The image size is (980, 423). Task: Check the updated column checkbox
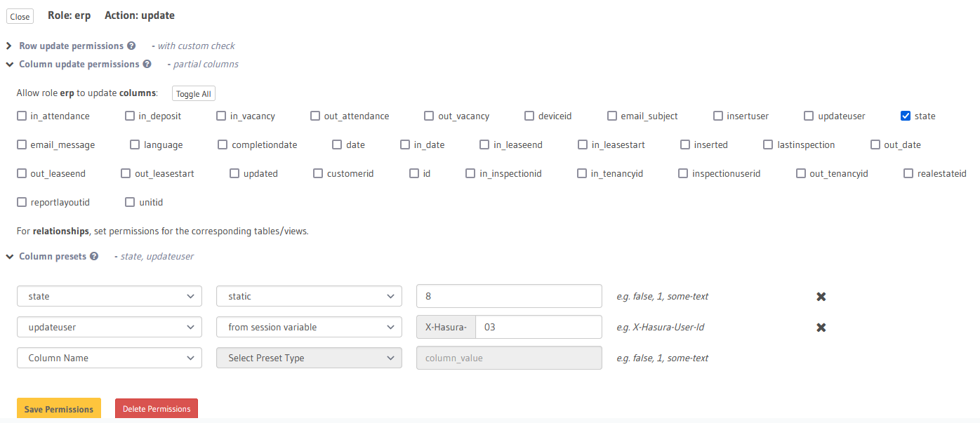(234, 173)
